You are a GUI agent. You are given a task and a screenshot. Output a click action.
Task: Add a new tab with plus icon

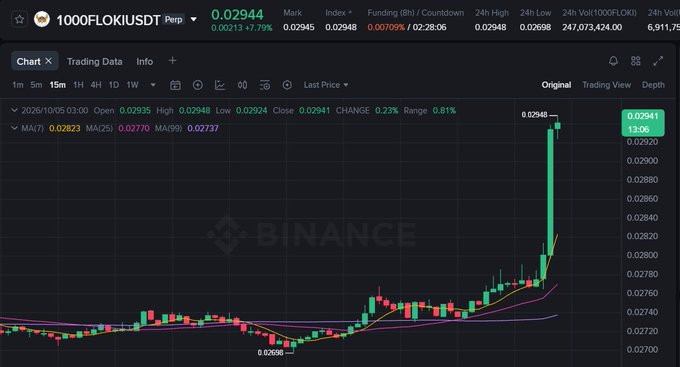pos(172,61)
